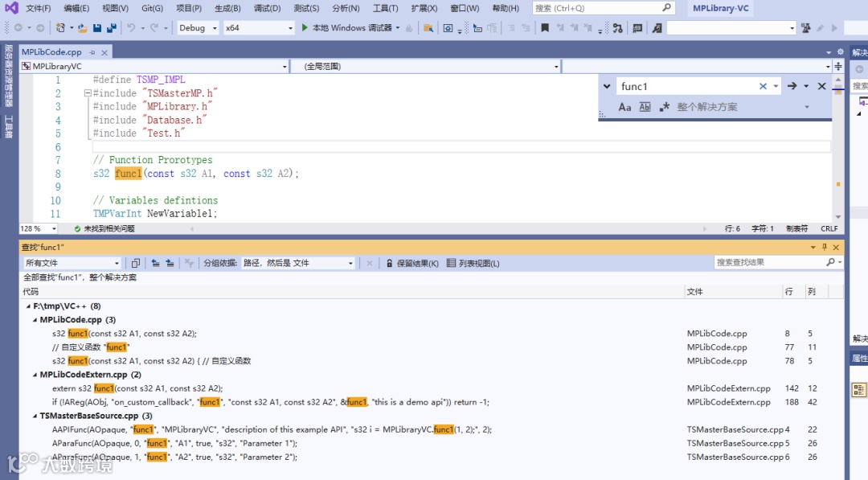This screenshot has height=480, width=868.
Task: Click the 搜索查找结果 search field
Action: tap(778, 262)
